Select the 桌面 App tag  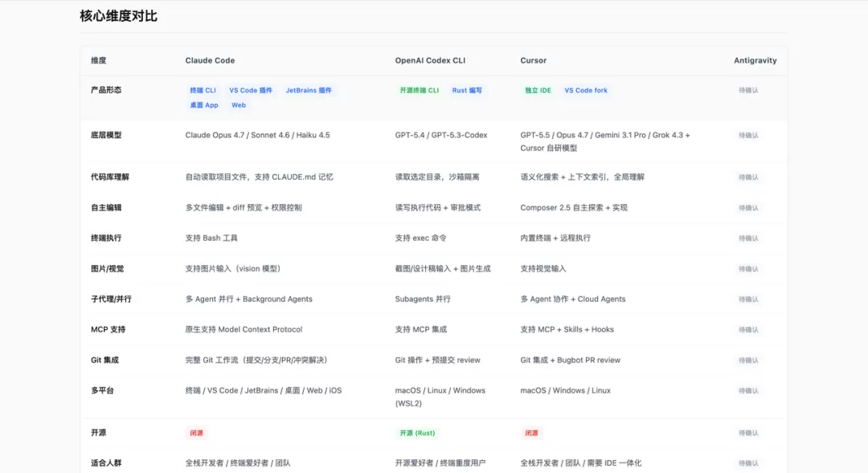tap(203, 105)
